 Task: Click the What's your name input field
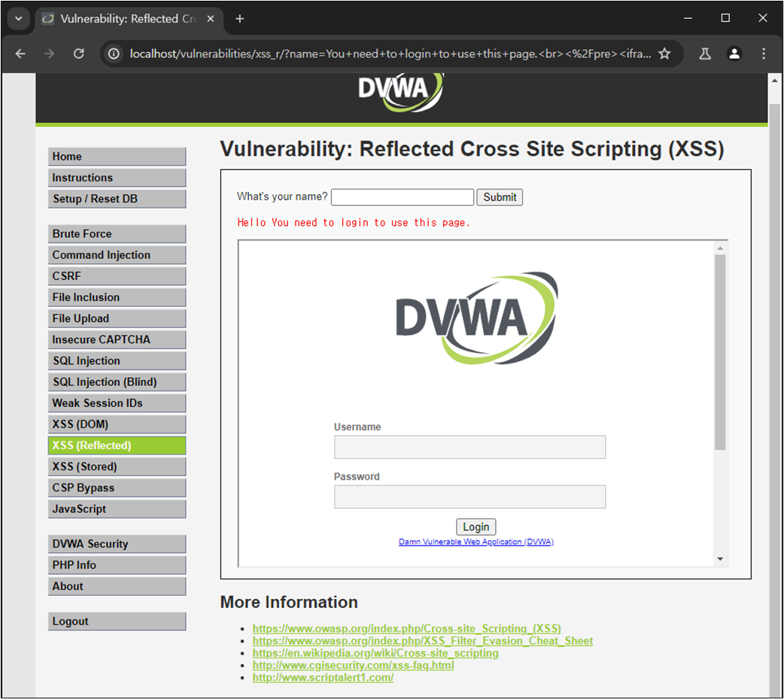(x=403, y=197)
